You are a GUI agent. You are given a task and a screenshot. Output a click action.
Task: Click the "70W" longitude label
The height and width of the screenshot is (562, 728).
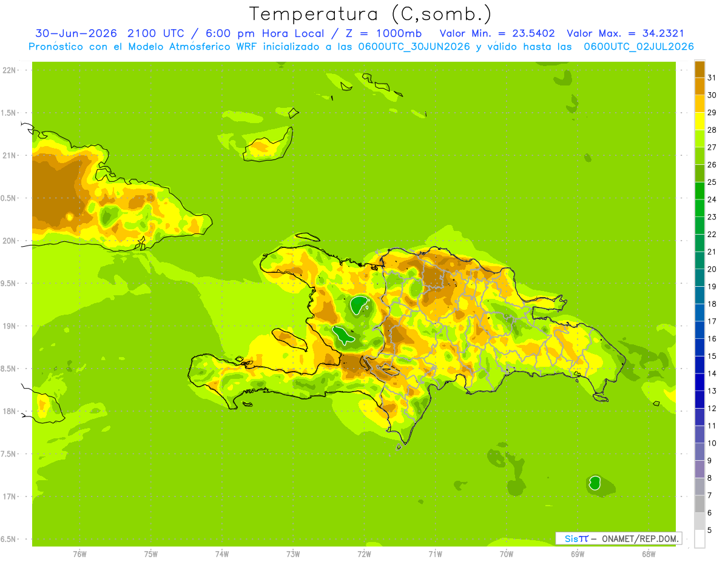click(507, 554)
